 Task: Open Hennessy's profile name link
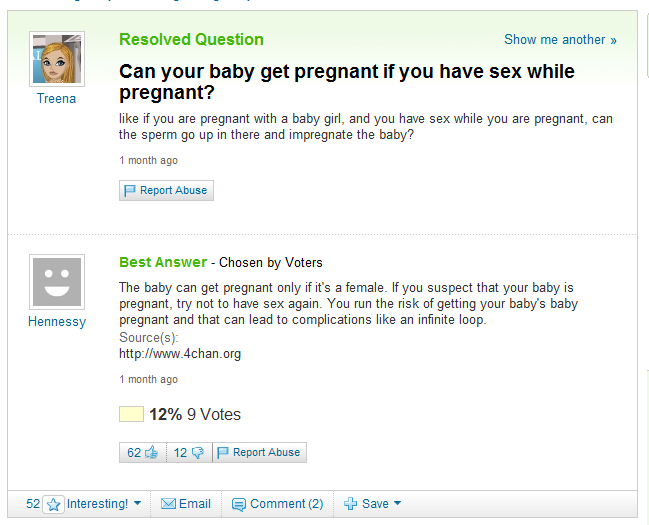(x=57, y=322)
